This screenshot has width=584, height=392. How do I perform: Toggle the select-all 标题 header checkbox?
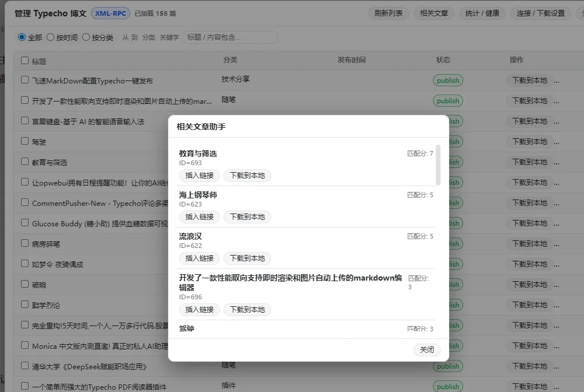(25, 60)
